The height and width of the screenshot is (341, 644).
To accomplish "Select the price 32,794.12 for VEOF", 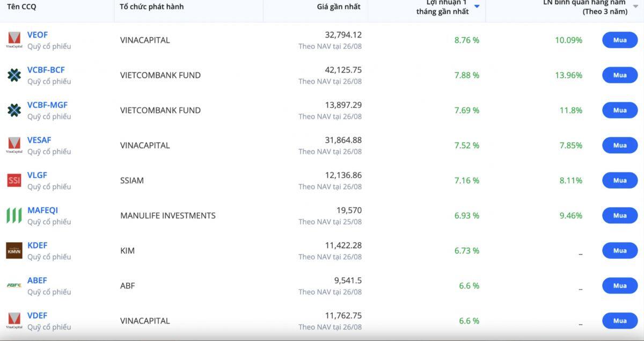I will click(343, 35).
